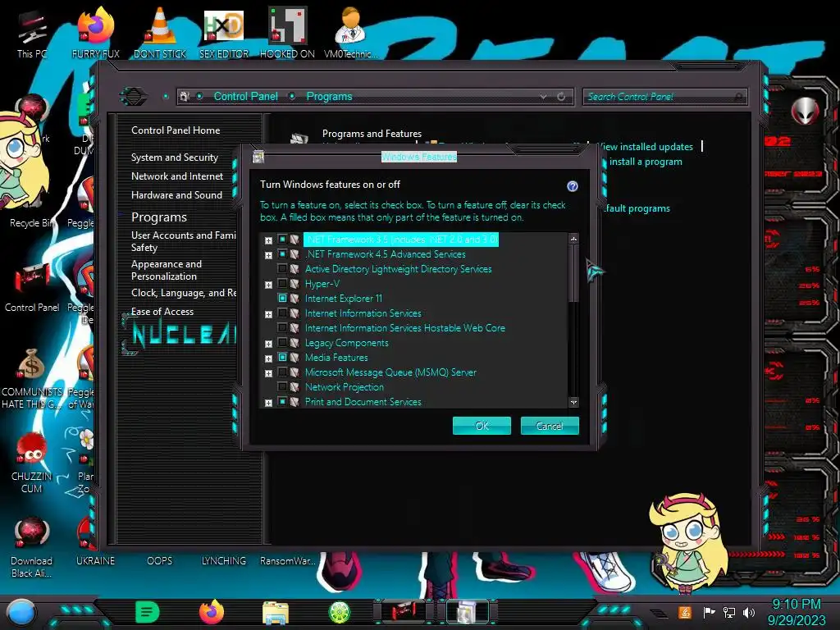This screenshot has width=840, height=630.
Task: Open the lime green taskbar app
Action: [x=340, y=612]
